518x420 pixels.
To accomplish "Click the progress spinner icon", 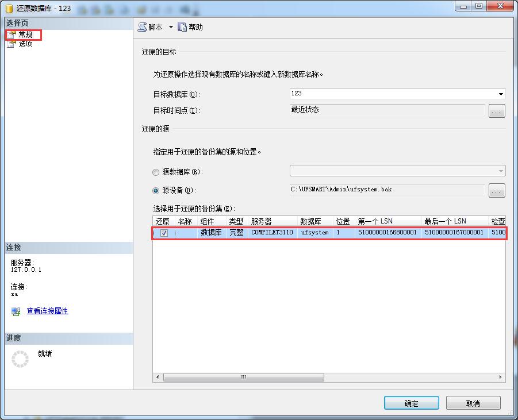I will (20, 359).
